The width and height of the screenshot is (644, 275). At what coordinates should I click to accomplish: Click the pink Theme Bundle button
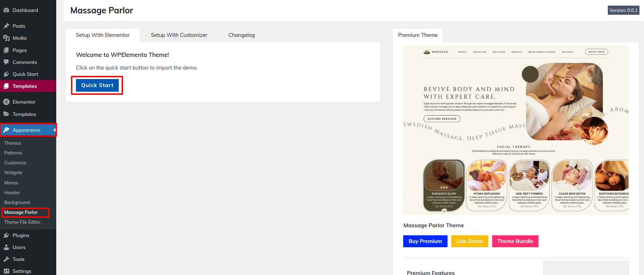coord(515,241)
